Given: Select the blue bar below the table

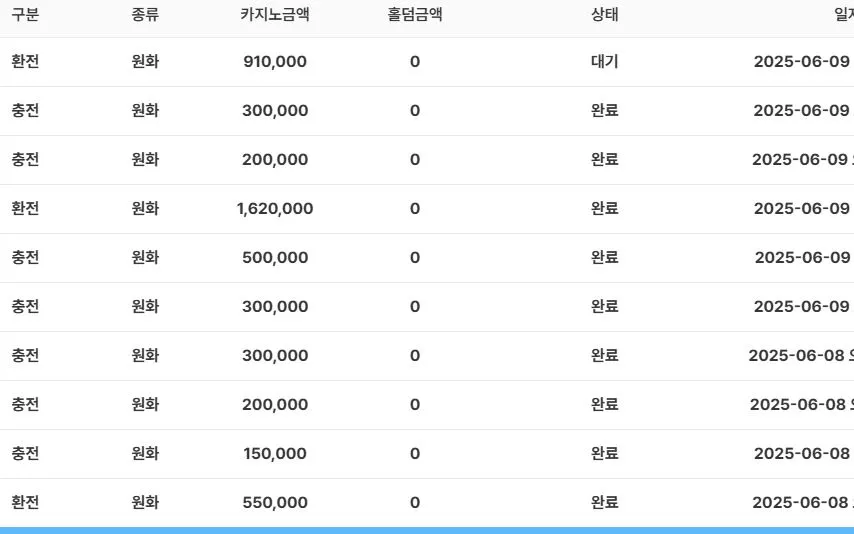Looking at the screenshot, I should coord(427,530).
